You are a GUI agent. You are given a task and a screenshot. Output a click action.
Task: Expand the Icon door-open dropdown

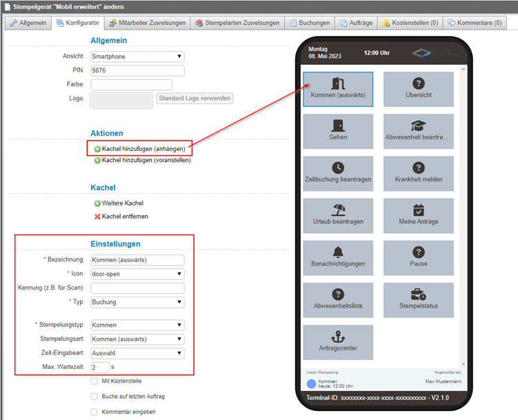137,274
